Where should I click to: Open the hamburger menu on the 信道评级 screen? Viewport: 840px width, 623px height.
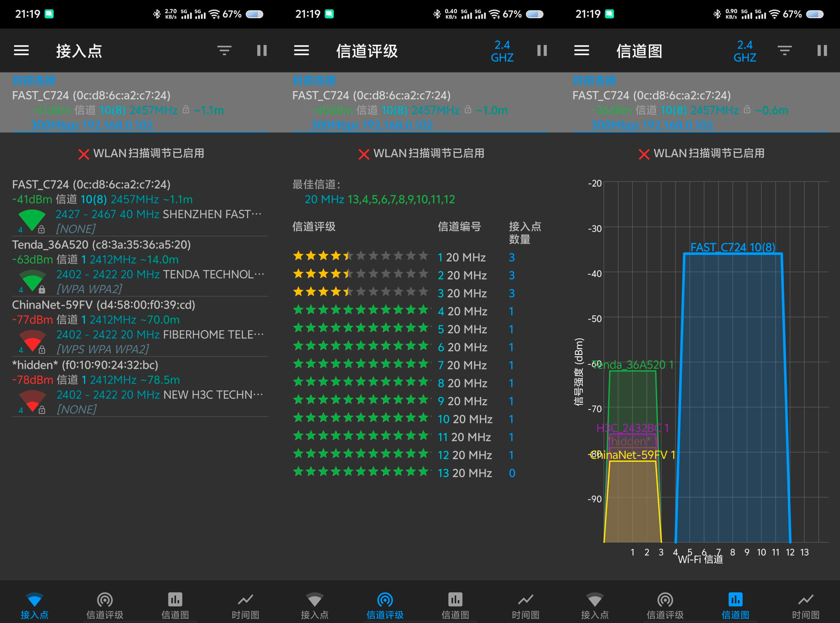click(301, 51)
